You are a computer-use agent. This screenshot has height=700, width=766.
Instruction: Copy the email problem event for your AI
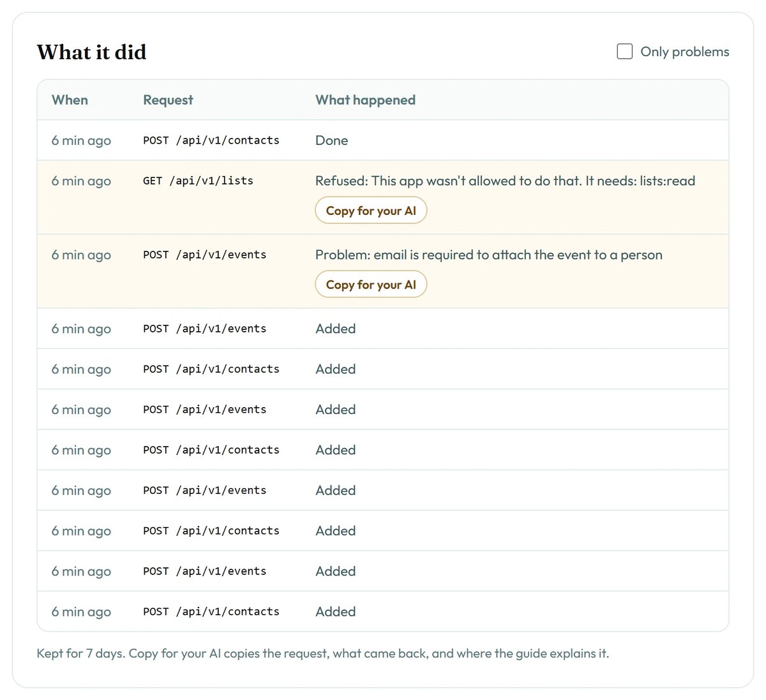(x=371, y=285)
